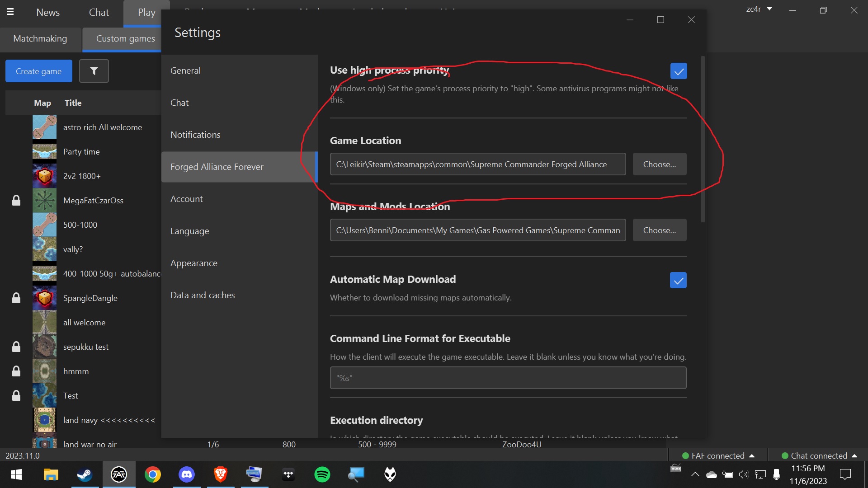Click the taskbar clock showing 11:56 PM
This screenshot has height=488, width=868.
coord(808,474)
